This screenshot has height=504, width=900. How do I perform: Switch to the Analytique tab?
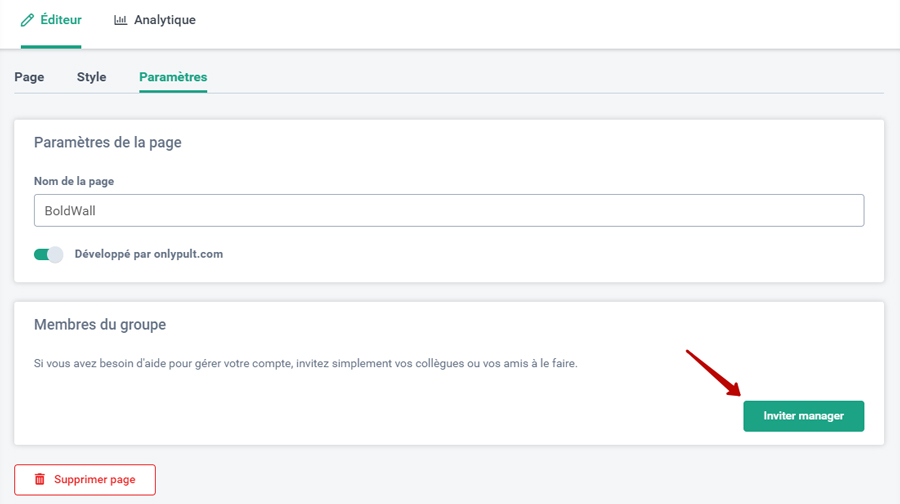click(155, 20)
